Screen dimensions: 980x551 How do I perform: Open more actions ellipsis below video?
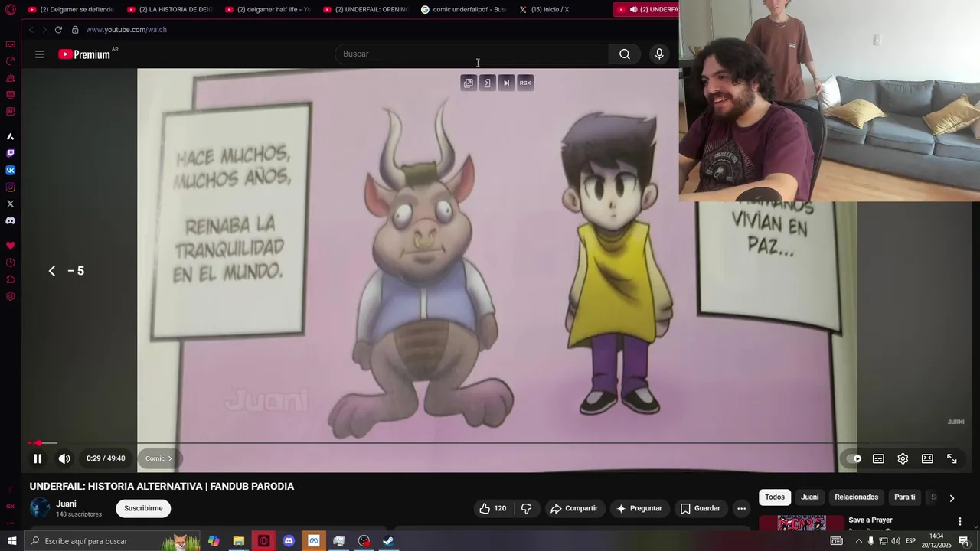(x=741, y=508)
